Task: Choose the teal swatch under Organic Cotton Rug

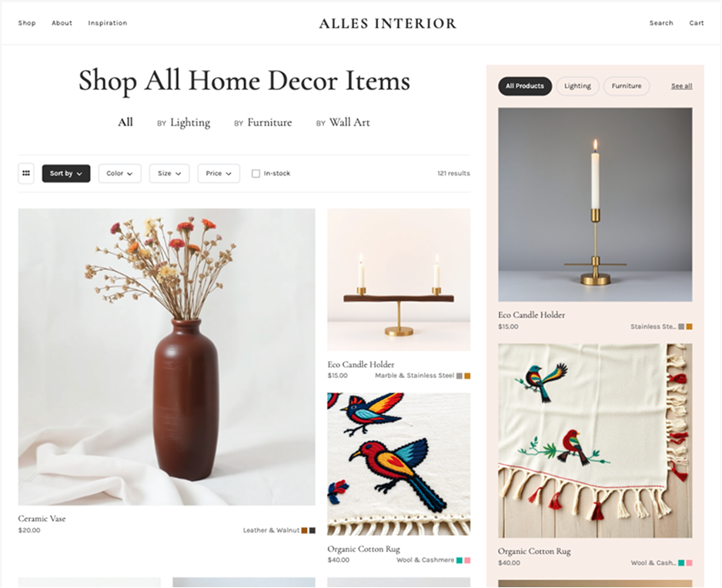Action: [x=459, y=560]
